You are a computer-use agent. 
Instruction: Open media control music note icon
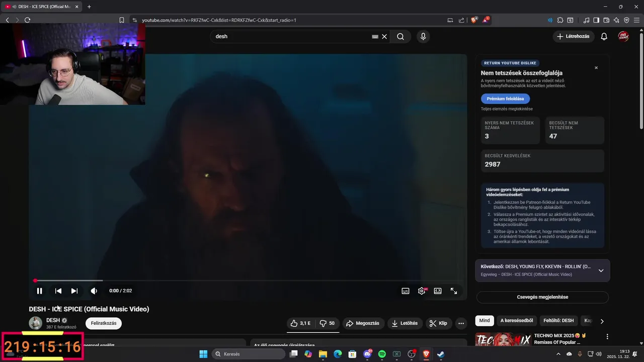pyautogui.click(x=586, y=20)
